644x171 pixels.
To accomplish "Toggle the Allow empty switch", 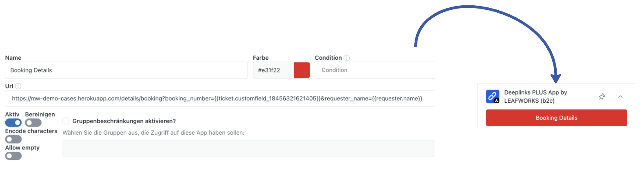I will pos(13,156).
